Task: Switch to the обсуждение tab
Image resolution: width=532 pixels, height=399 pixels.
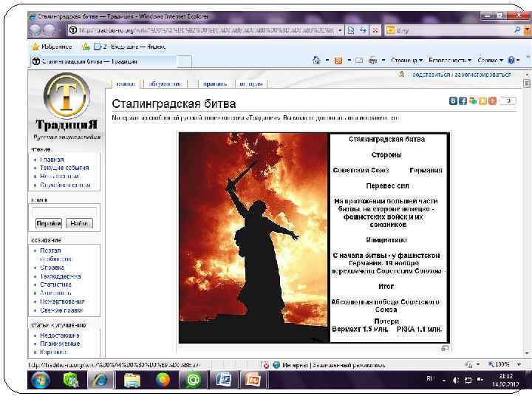Action: coord(166,83)
